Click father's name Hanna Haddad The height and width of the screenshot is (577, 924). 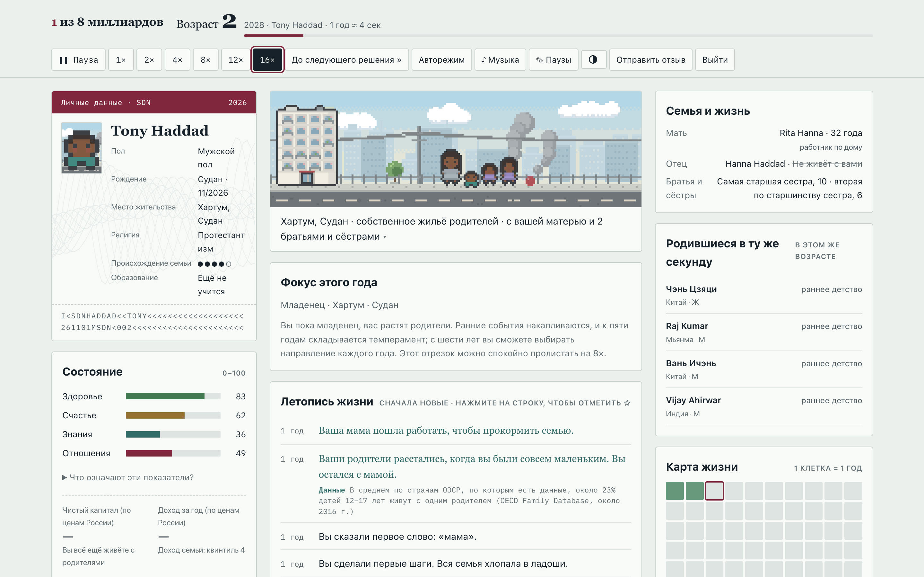(755, 164)
